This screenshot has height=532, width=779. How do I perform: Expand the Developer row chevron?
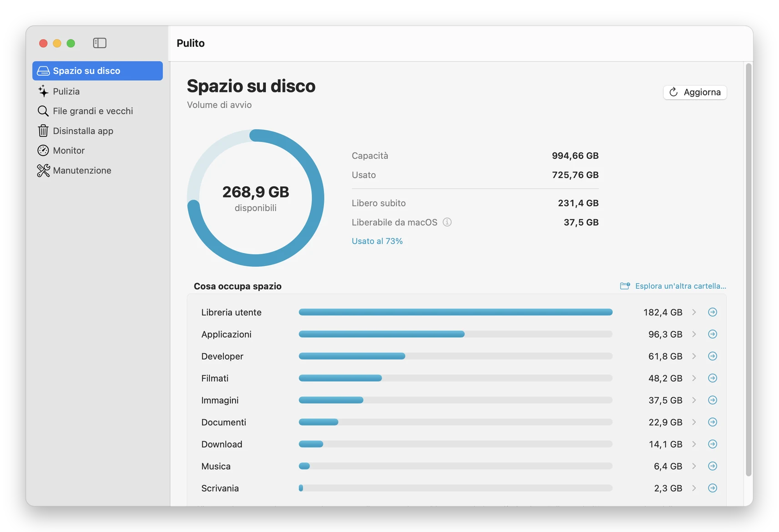coord(694,356)
